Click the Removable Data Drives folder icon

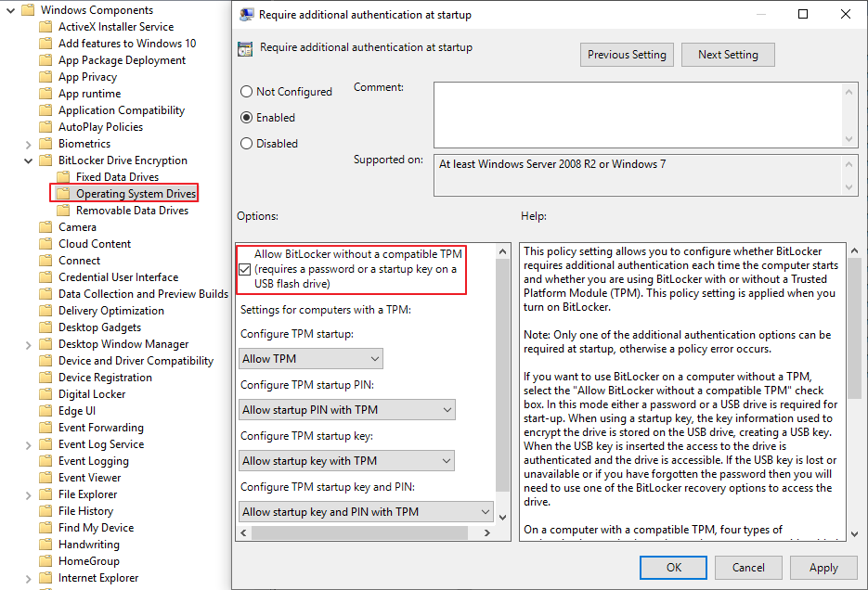pyautogui.click(x=64, y=211)
